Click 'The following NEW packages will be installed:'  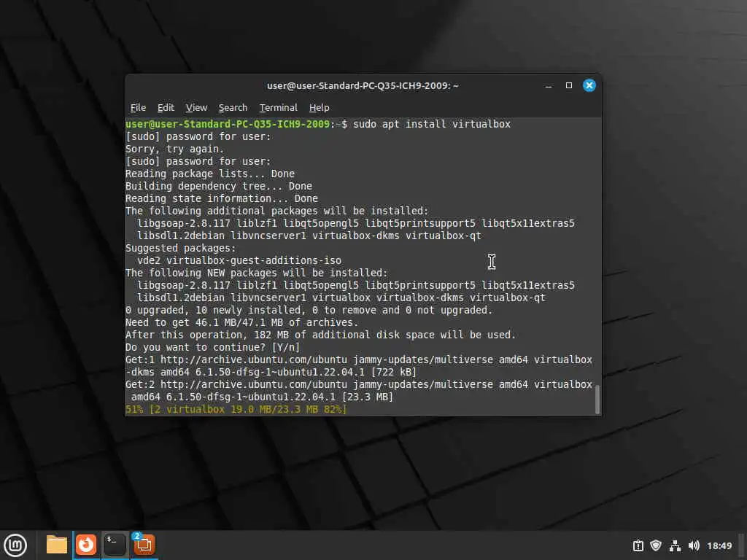point(257,273)
